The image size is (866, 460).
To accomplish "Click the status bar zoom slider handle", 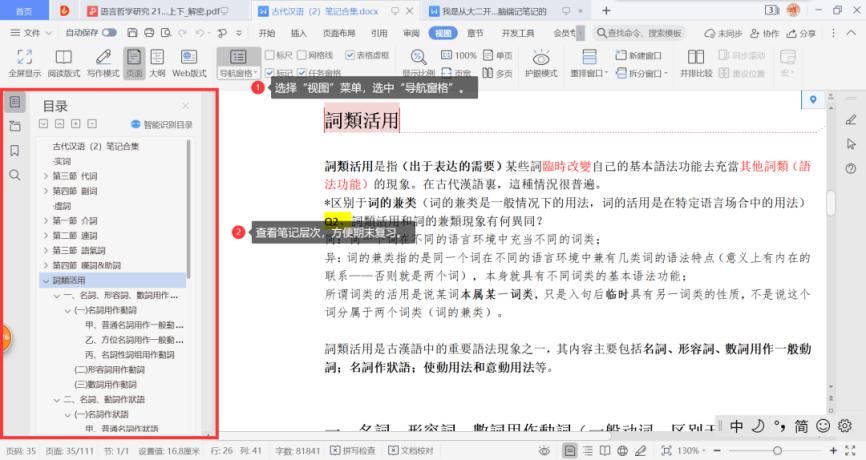I will point(777,451).
